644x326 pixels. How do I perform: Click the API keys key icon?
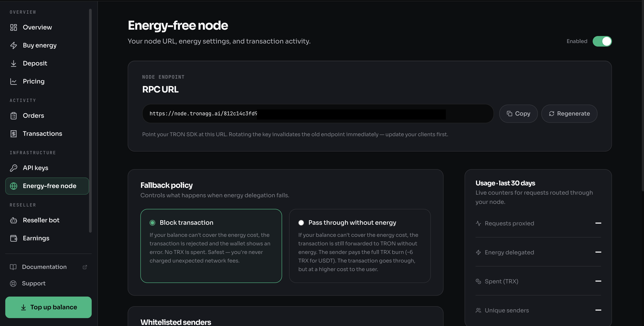tap(14, 168)
